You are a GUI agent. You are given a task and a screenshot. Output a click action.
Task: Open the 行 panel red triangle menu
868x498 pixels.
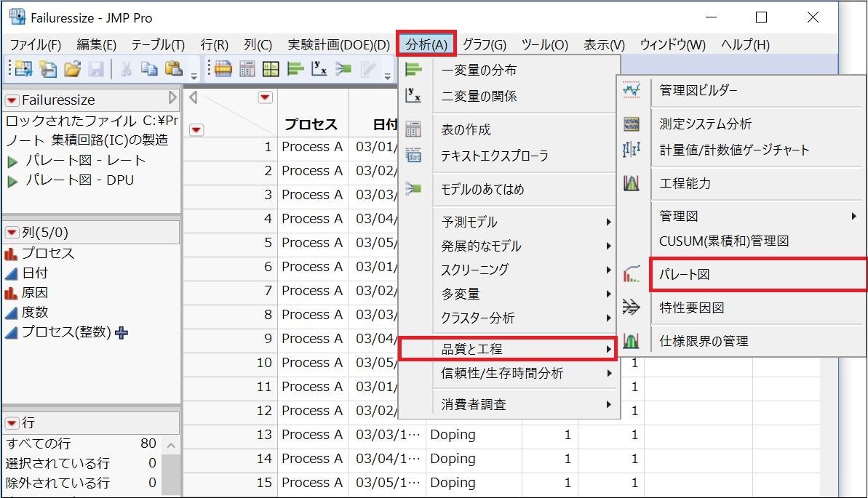click(12, 423)
